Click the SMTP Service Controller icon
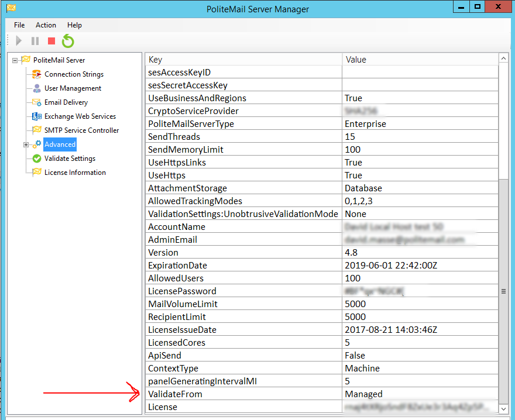 pos(37,130)
